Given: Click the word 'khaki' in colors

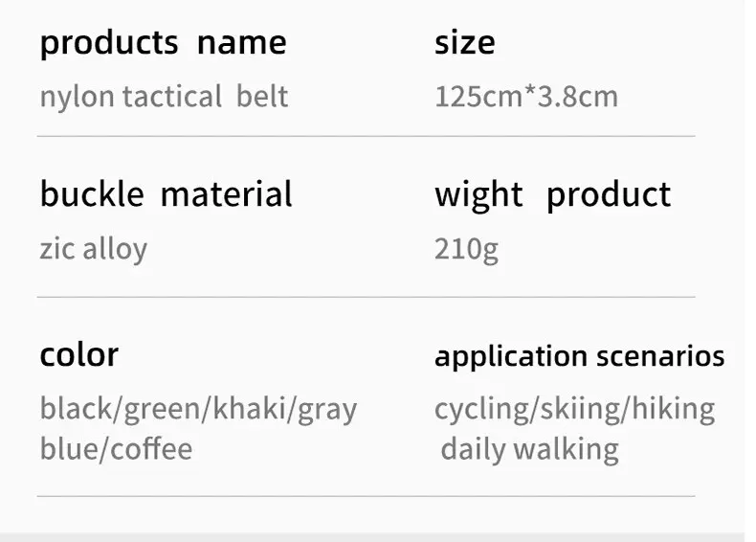Looking at the screenshot, I should coord(248,408).
